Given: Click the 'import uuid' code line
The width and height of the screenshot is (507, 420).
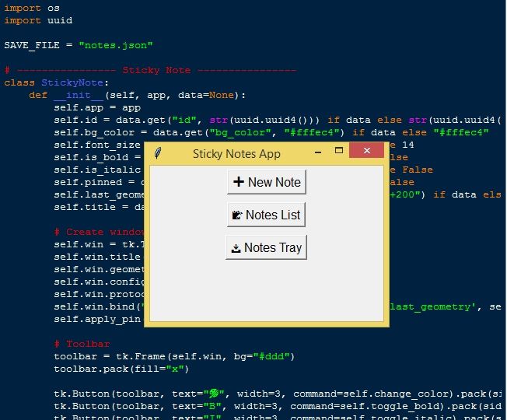Looking at the screenshot, I should point(38,20).
